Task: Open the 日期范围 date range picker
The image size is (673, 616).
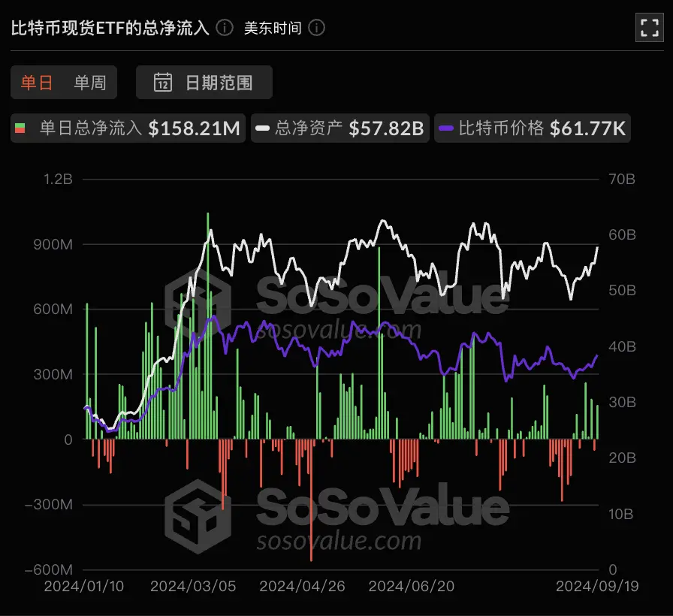Action: click(x=204, y=83)
